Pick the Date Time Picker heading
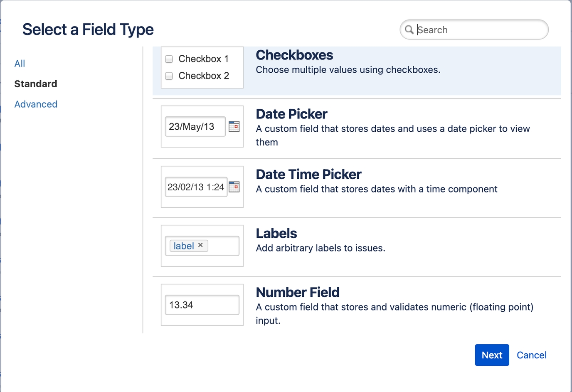Image resolution: width=572 pixels, height=392 pixels. point(308,175)
